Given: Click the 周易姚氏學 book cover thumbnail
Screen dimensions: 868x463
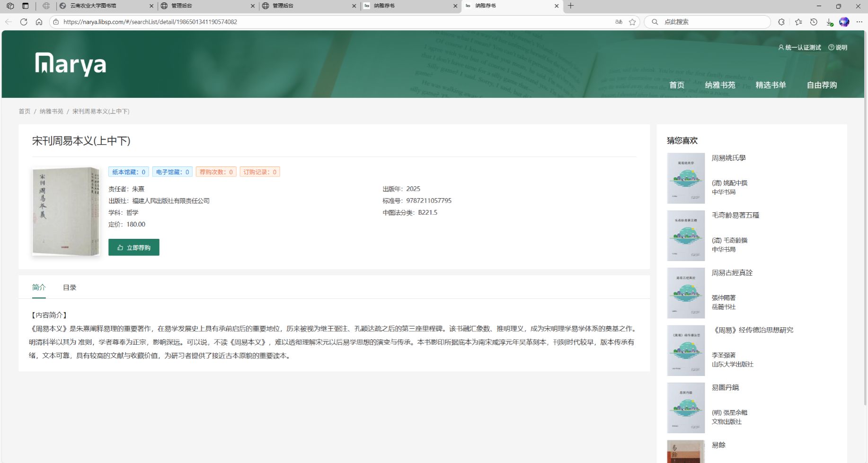Looking at the screenshot, I should [x=686, y=178].
